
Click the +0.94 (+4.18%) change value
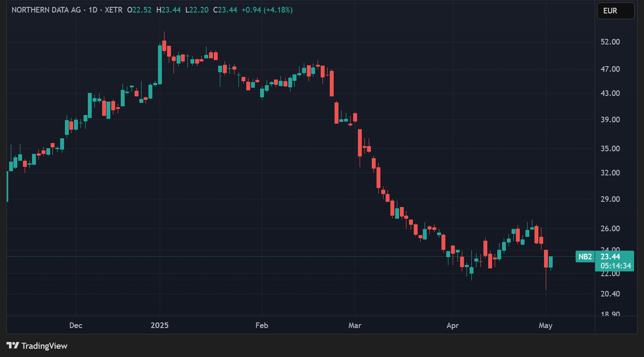coord(267,10)
